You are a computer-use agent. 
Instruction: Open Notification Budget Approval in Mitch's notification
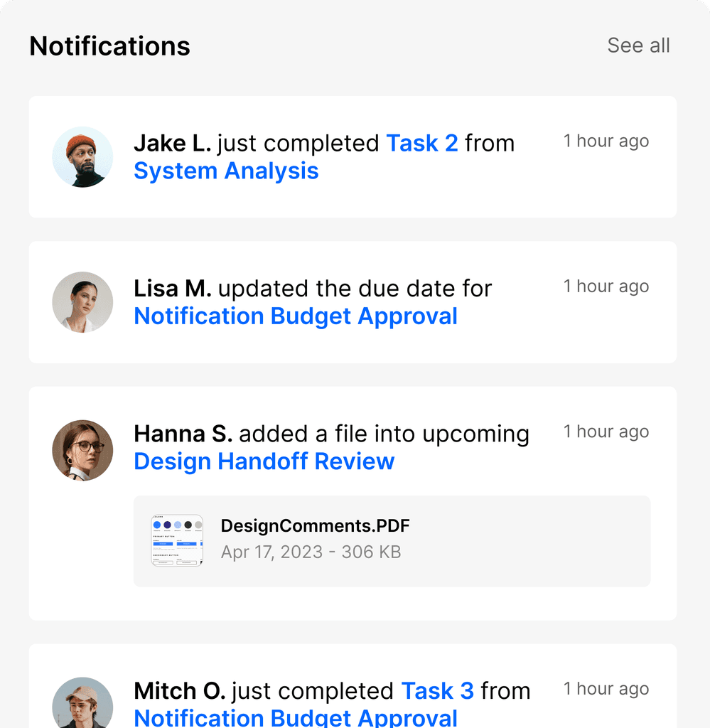coord(296,718)
